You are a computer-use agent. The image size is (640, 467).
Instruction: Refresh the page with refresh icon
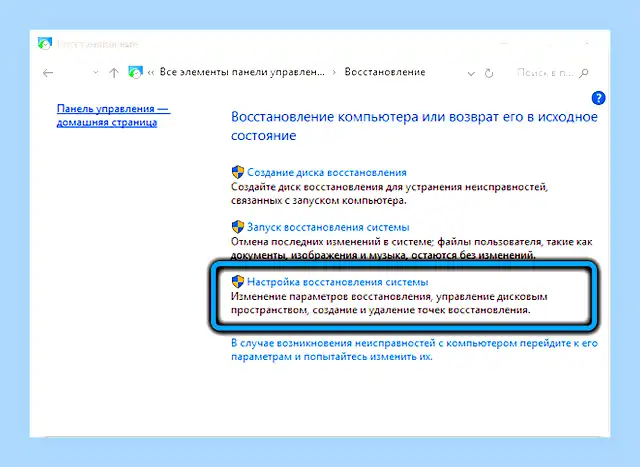click(489, 73)
